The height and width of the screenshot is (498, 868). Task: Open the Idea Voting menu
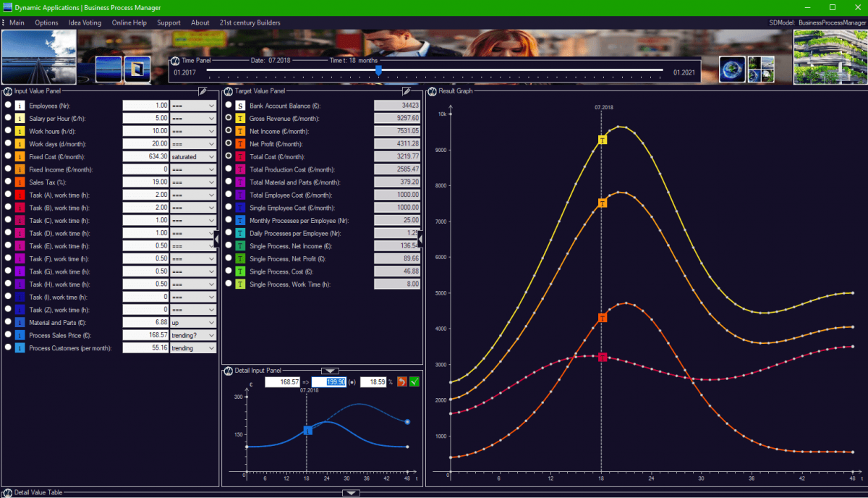(x=85, y=22)
